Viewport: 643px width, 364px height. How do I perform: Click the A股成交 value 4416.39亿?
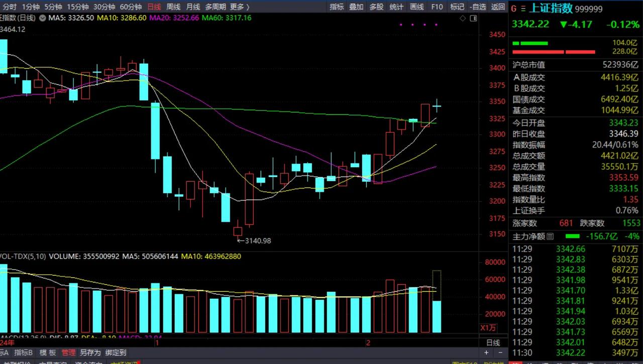click(620, 77)
